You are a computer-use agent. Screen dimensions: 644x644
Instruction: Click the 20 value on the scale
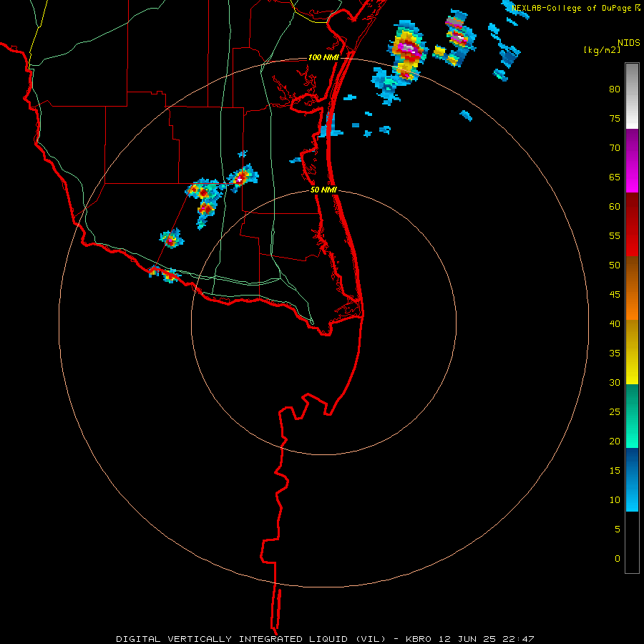click(x=615, y=441)
